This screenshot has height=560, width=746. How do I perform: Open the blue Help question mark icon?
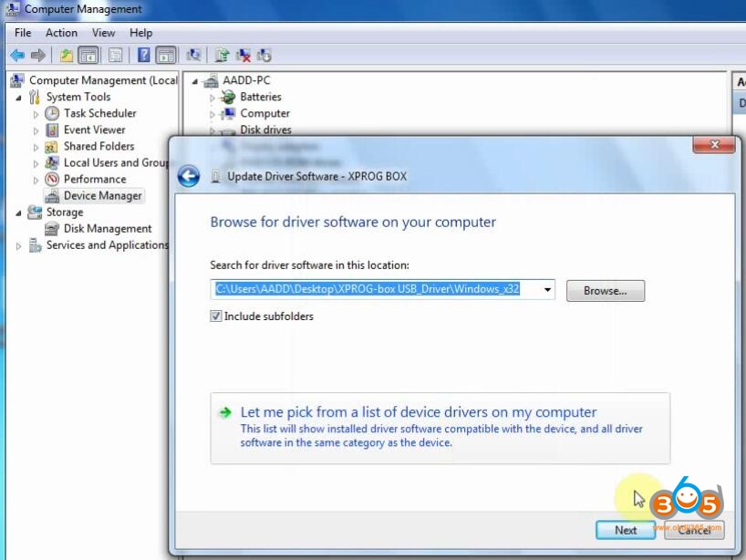(144, 56)
